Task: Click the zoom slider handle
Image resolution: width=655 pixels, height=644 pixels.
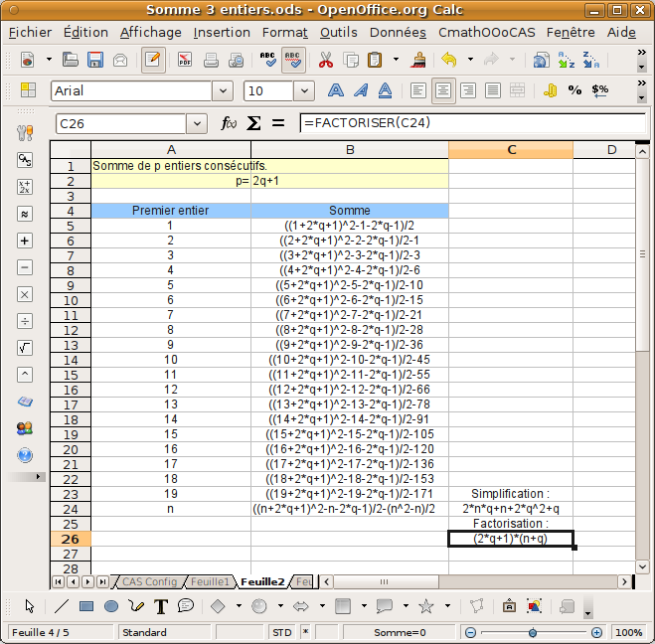Action: (x=533, y=632)
